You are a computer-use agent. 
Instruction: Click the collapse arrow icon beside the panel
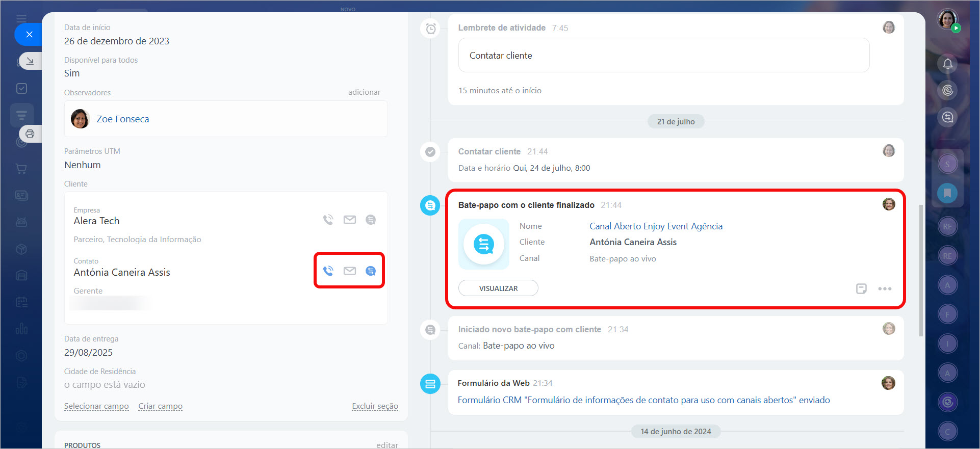pyautogui.click(x=30, y=61)
